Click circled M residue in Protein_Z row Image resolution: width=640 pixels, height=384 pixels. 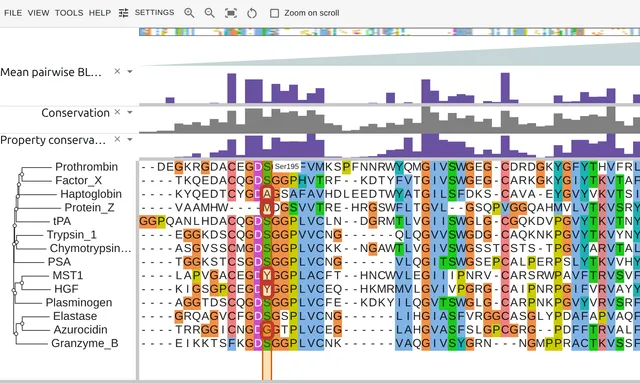coord(267,208)
